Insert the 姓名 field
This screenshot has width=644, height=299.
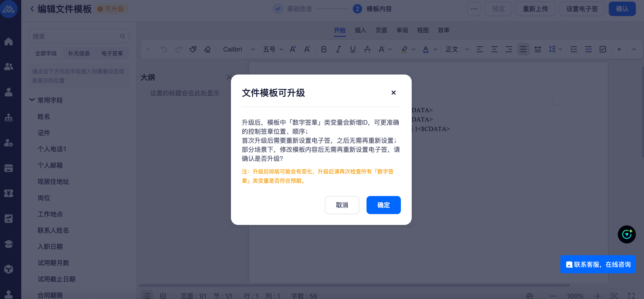[44, 116]
